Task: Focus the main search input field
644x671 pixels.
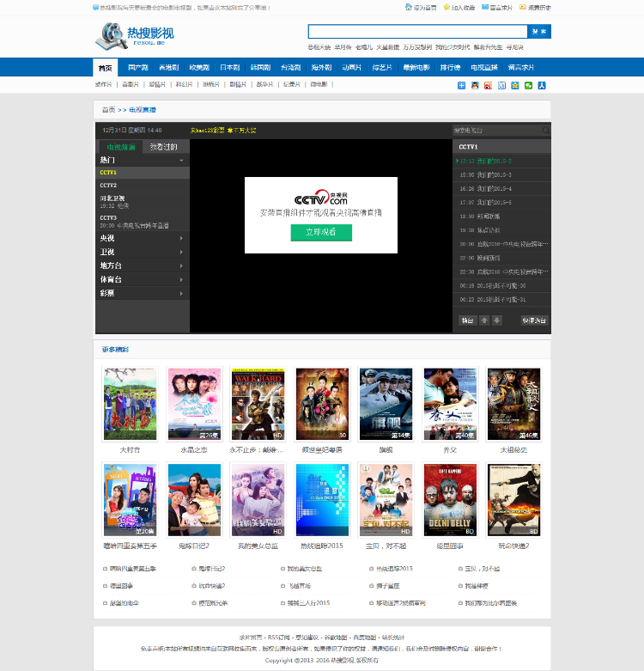Action: coord(418,31)
